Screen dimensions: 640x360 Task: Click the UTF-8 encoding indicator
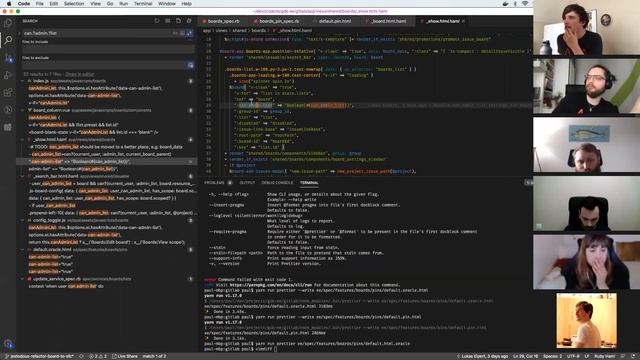573,356
